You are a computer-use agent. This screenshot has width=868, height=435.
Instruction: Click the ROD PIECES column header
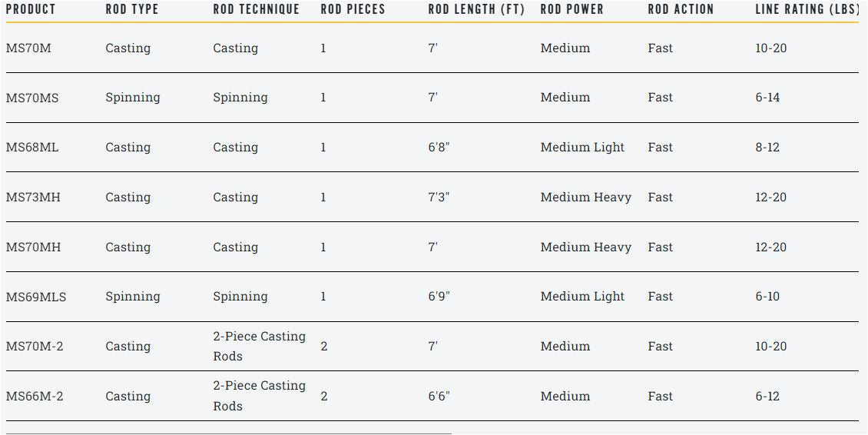[353, 9]
